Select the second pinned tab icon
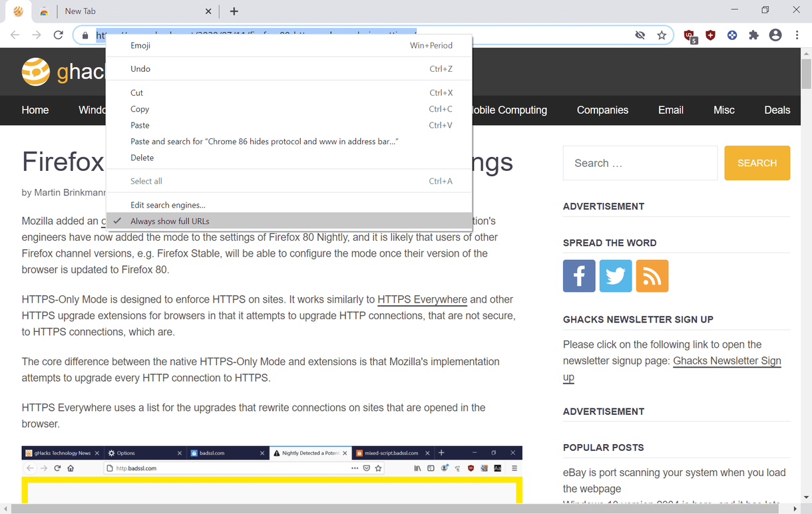The image size is (812, 514). tap(44, 11)
